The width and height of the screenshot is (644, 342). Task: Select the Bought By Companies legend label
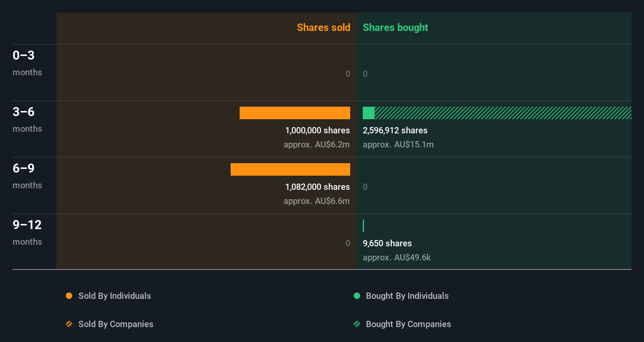point(408,324)
